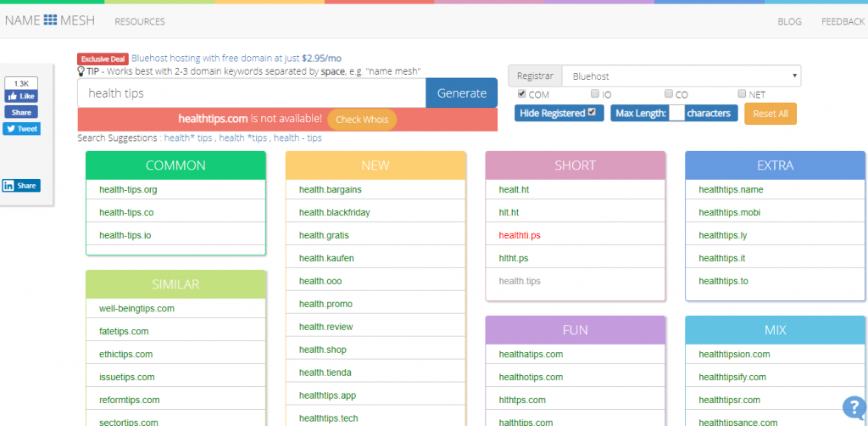Open the RESOURCES menu
Screen dimensions: 868x426
(x=140, y=21)
